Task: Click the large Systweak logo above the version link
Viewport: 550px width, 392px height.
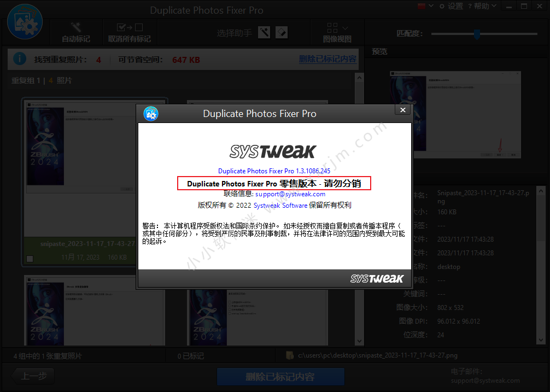Action: click(273, 151)
